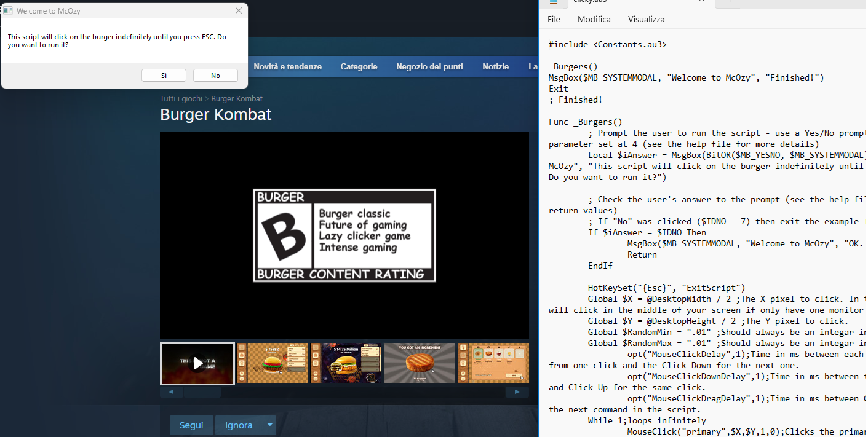Click the thumbnail strip scrollbar handle

[202, 392]
